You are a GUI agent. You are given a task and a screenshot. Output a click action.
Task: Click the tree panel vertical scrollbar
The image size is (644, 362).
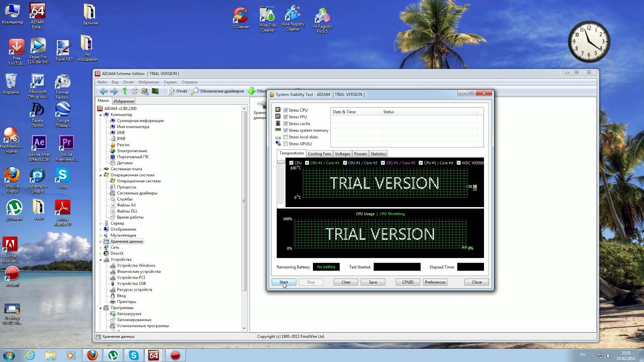point(244,201)
